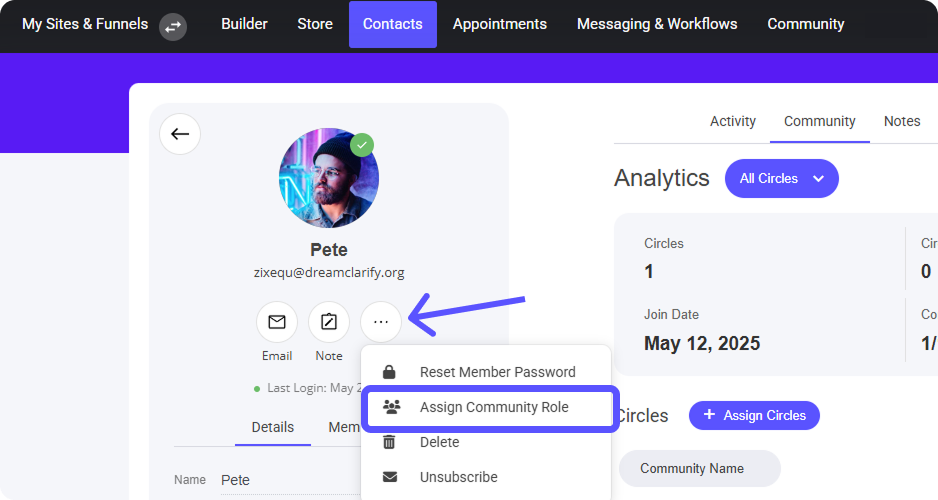Click the back arrow button

click(x=180, y=134)
